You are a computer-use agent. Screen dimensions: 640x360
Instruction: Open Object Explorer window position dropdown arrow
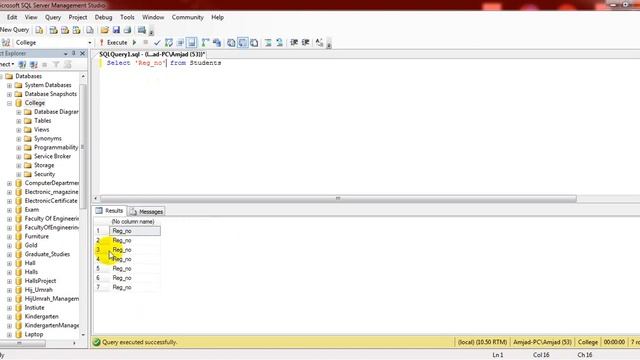click(x=66, y=54)
